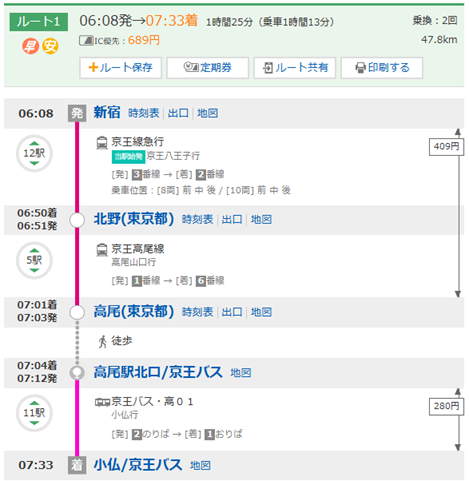Screen dimensions: 469x481
Task: Open 新宿 station 時刻表 link
Action: [144, 113]
